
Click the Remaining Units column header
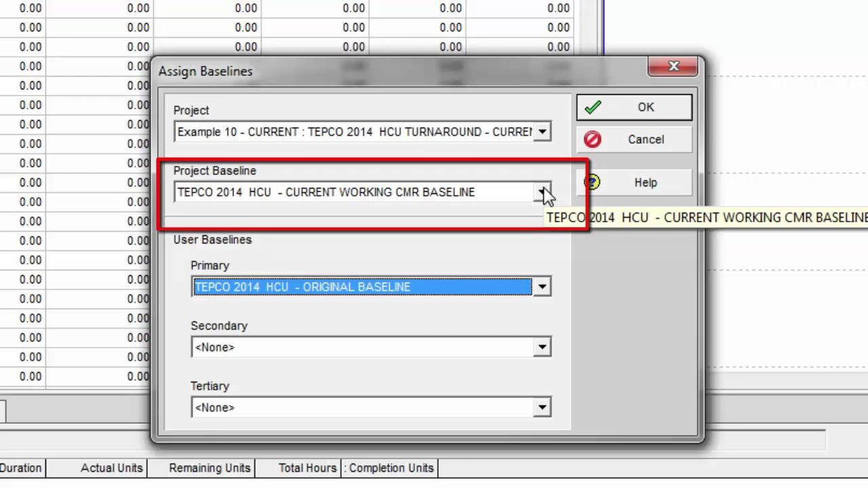coord(201,468)
